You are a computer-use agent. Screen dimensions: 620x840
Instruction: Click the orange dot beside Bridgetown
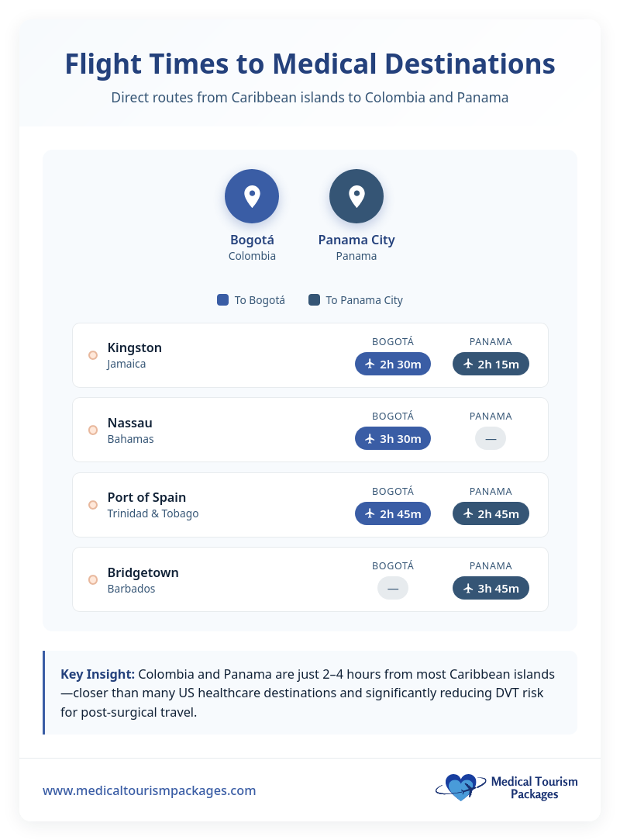pyautogui.click(x=93, y=579)
